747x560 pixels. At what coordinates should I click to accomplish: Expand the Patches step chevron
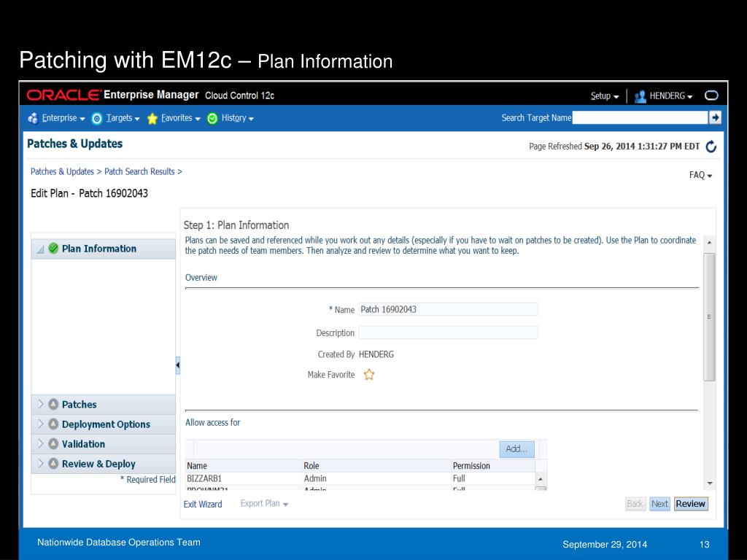point(41,404)
